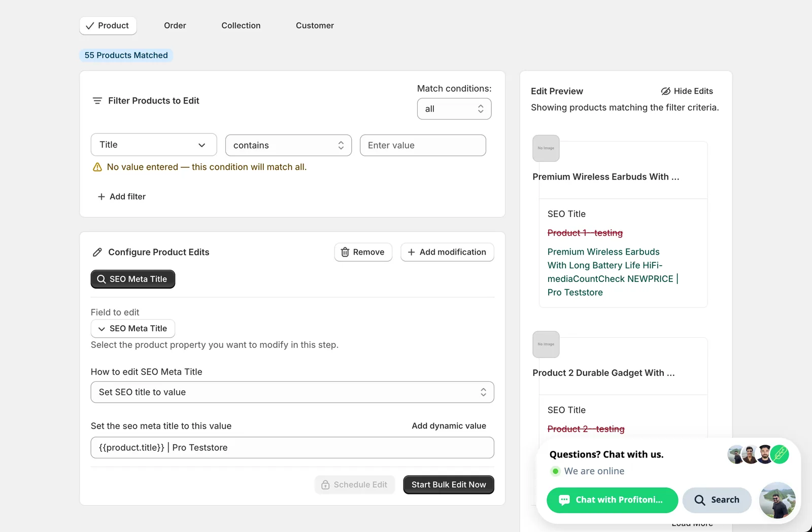Screen dimensions: 812x532
Task: Click the Edit Preview heading
Action: (557, 91)
